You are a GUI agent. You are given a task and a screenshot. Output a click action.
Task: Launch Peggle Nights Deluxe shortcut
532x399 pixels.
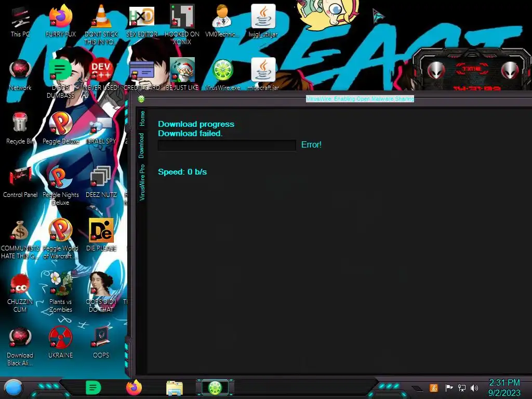pyautogui.click(x=60, y=185)
